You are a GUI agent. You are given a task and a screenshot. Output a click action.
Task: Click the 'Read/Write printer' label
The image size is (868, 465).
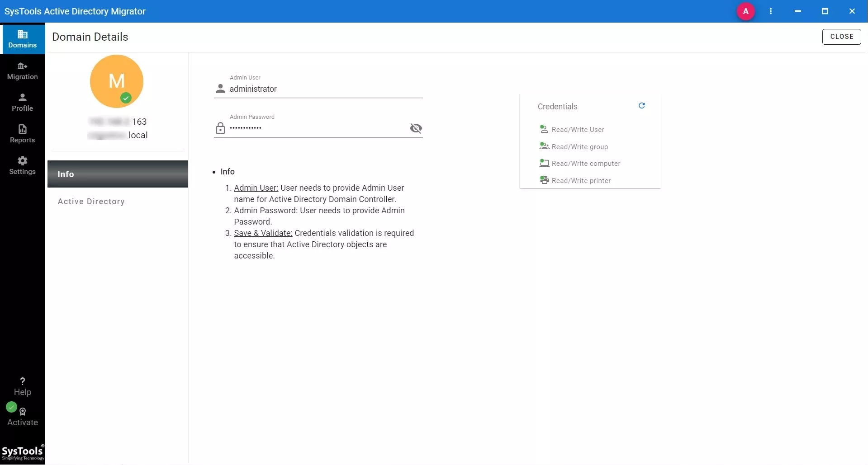[x=581, y=181]
